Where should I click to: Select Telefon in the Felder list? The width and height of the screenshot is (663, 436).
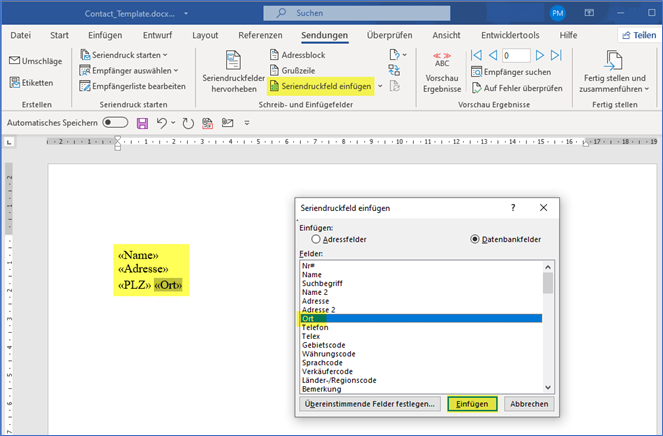[x=315, y=327]
